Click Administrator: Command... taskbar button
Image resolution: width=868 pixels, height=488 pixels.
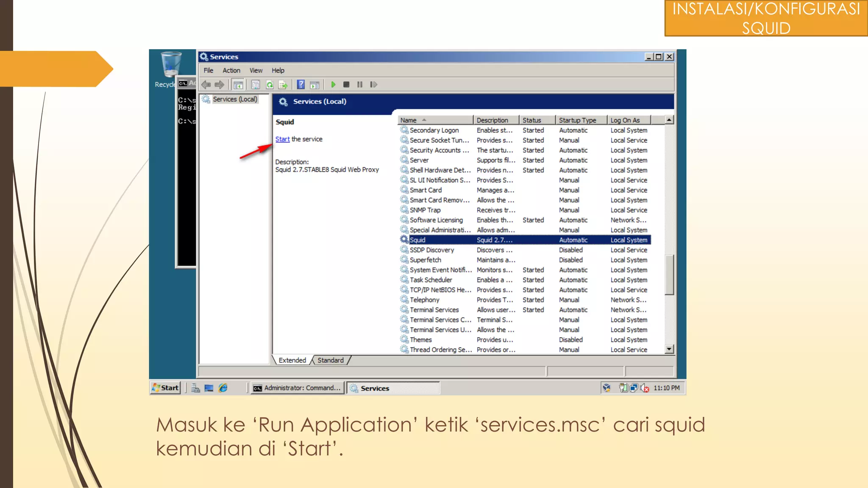[x=297, y=388]
